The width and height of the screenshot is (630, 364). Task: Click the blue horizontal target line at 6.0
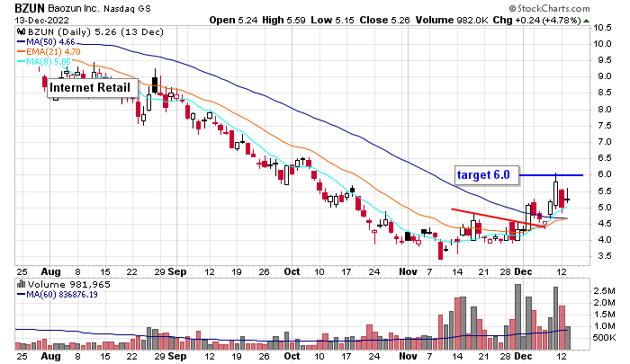click(x=551, y=175)
